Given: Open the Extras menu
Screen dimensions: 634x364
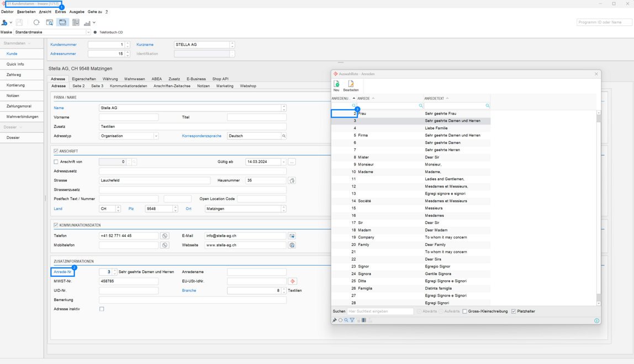Looking at the screenshot, I should 60,12.
